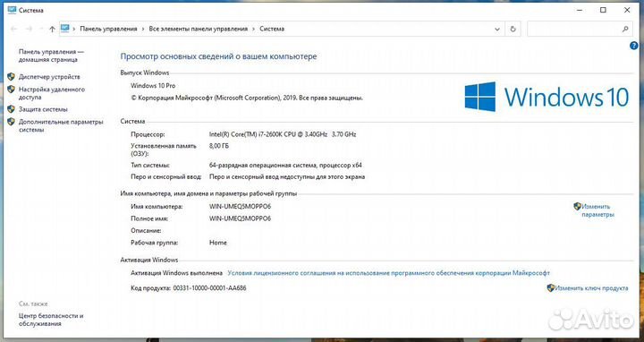The image size is (644, 342).
Task: Click the search magnifier icon
Action: (x=625, y=30)
